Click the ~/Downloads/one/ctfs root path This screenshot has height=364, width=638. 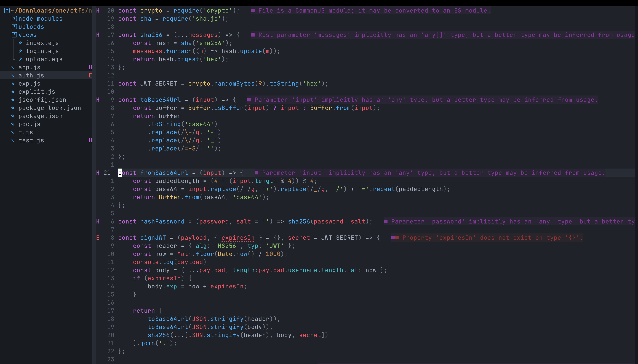48,10
